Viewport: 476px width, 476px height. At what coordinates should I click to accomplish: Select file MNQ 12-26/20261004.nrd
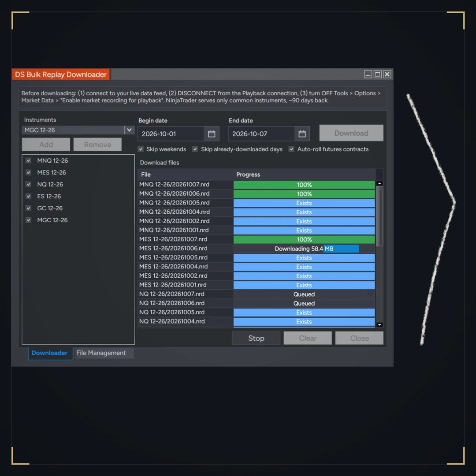pos(174,212)
